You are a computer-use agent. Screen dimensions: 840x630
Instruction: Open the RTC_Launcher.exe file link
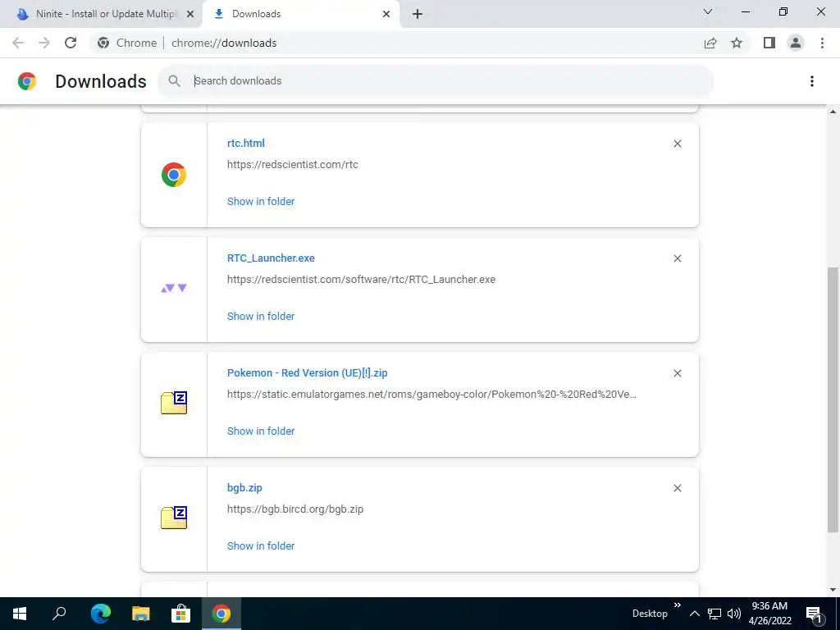[x=271, y=258]
